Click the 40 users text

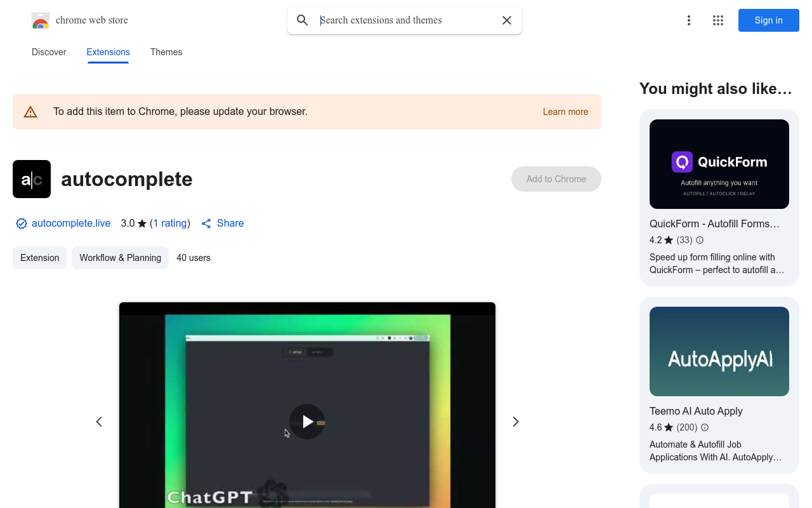pyautogui.click(x=193, y=258)
